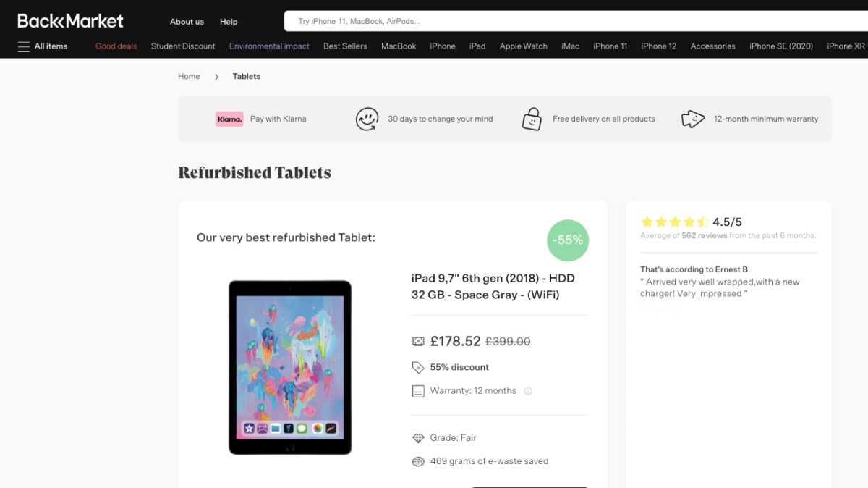
Task: Click the smiley 30 days return icon
Action: 367,119
